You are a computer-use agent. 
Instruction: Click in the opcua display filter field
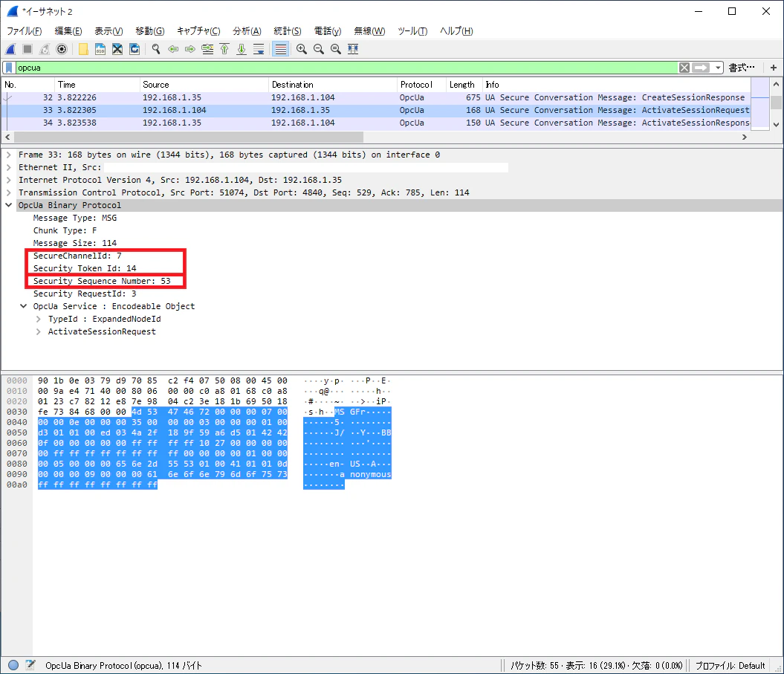tap(346, 68)
